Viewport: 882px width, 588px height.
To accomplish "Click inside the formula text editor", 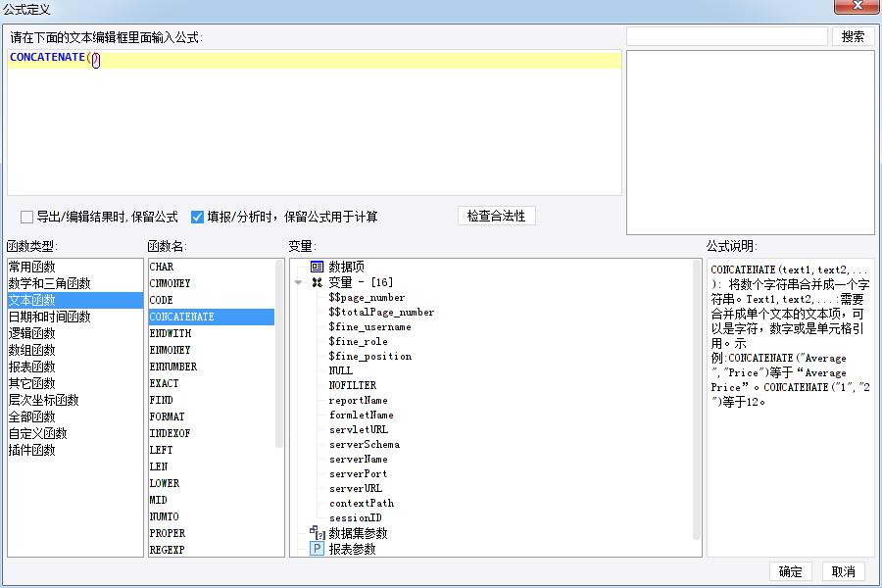I will 314,127.
